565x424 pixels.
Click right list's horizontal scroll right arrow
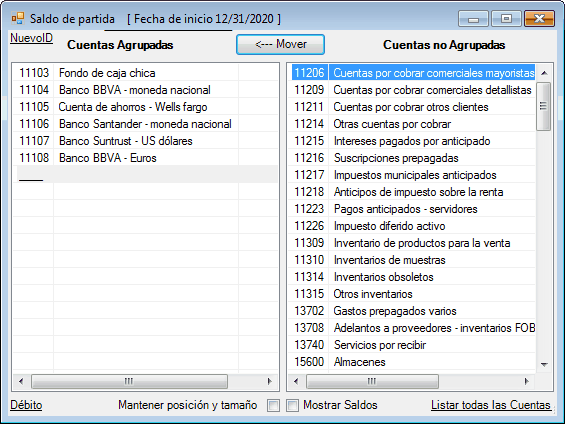[x=526, y=381]
